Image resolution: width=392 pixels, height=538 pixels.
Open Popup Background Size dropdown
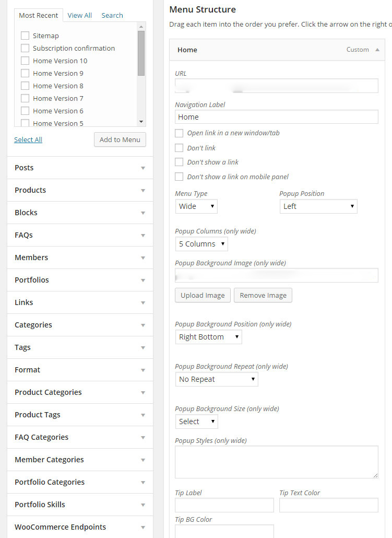[196, 422]
